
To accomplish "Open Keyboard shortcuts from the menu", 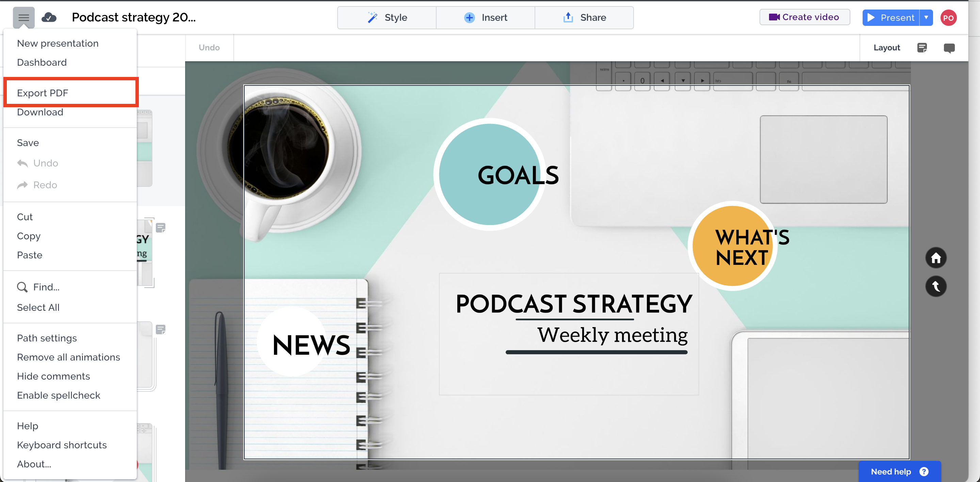I will [x=62, y=445].
